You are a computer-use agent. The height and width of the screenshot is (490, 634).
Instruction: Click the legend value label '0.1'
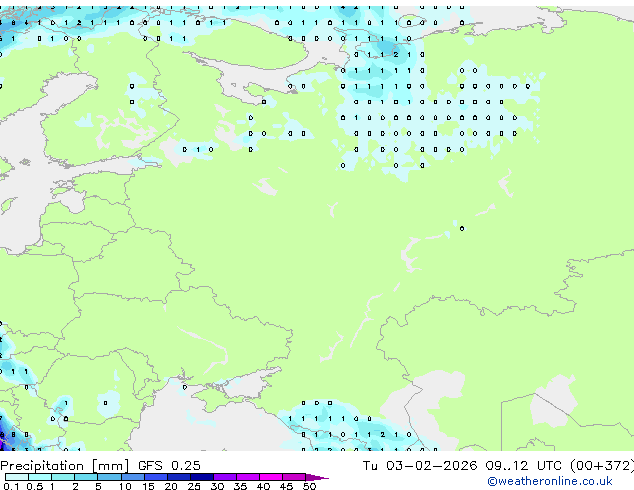click(11, 486)
